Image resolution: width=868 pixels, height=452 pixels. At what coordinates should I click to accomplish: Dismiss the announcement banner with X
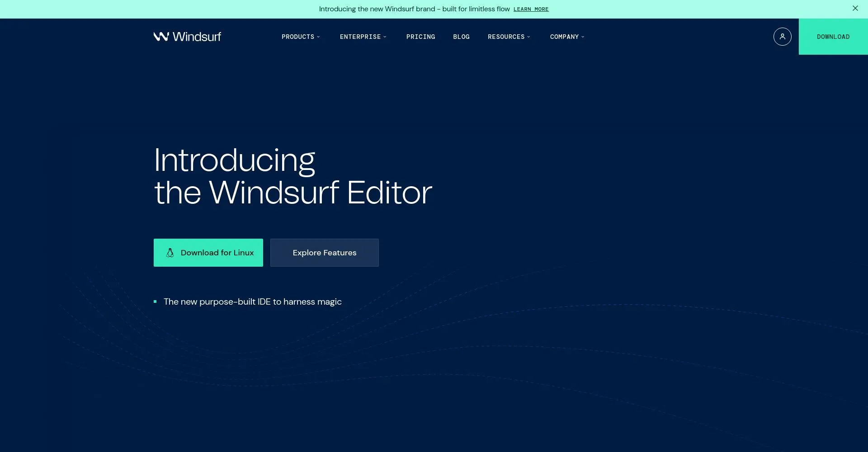click(855, 8)
